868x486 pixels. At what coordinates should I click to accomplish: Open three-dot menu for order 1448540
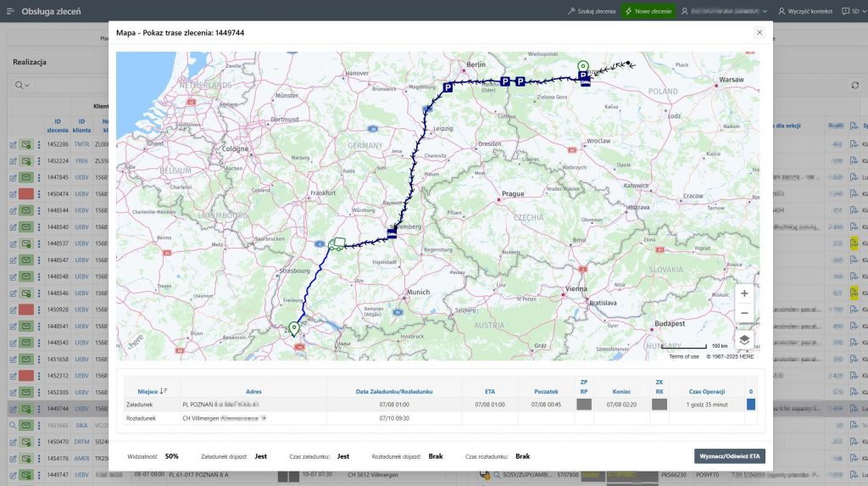pyautogui.click(x=39, y=226)
